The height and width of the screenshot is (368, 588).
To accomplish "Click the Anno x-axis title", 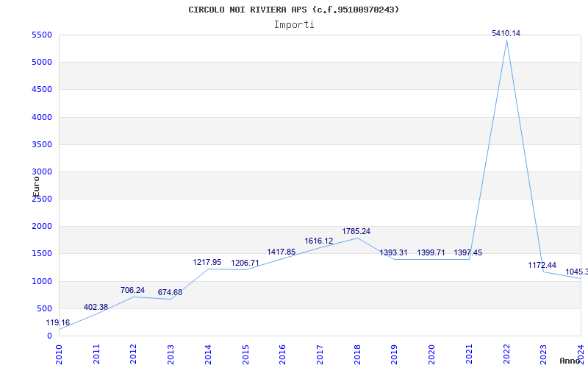I will tap(570, 361).
